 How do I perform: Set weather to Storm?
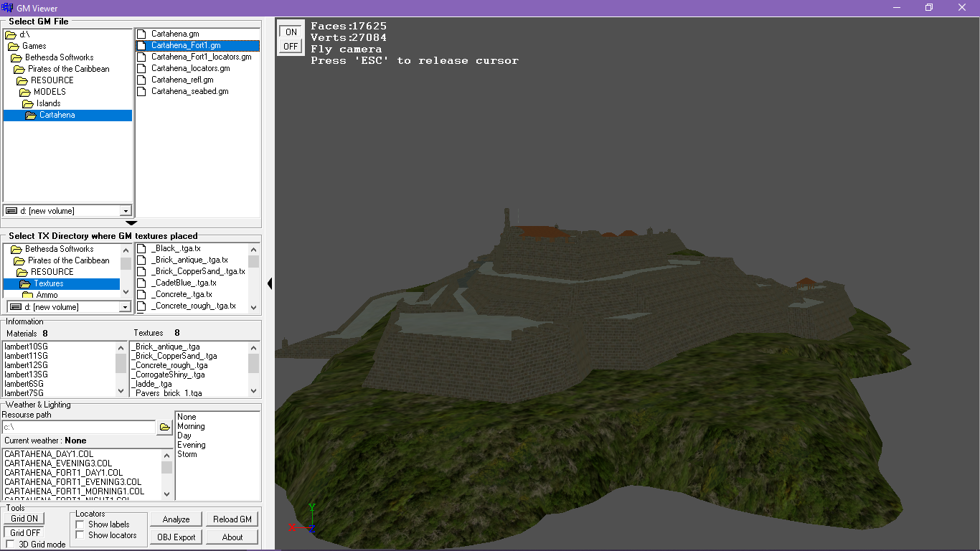tap(187, 454)
